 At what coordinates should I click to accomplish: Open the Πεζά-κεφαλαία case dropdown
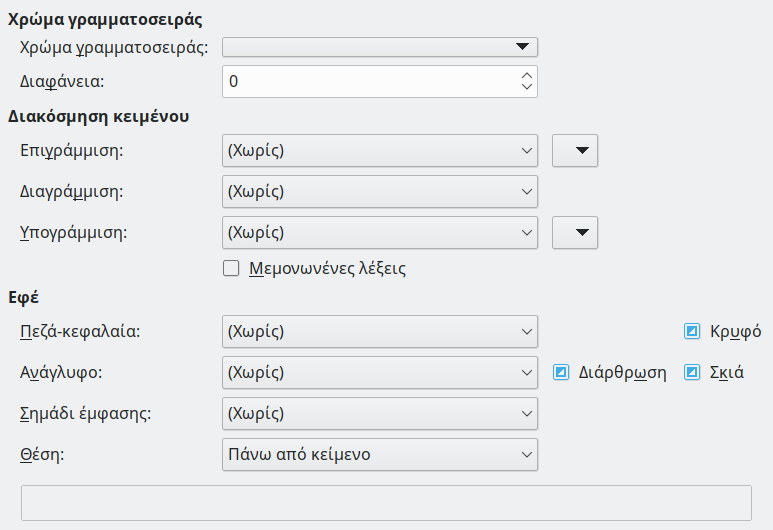(379, 331)
